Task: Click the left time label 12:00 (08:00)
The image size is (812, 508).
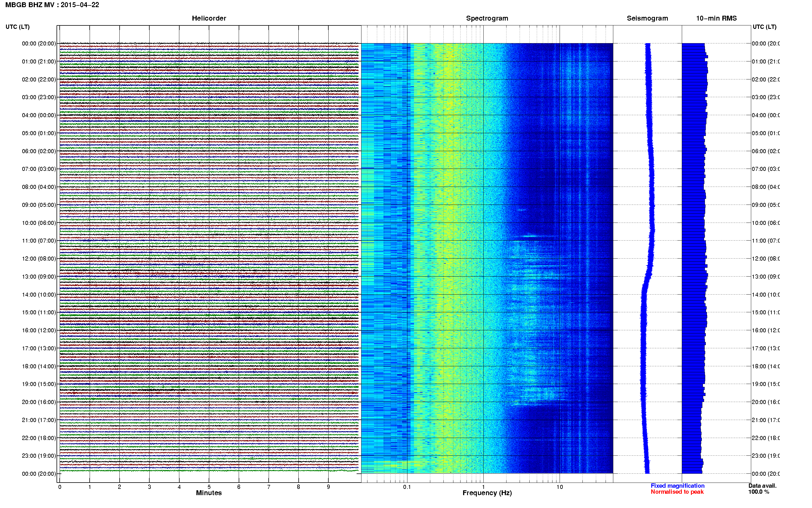Action: point(39,258)
